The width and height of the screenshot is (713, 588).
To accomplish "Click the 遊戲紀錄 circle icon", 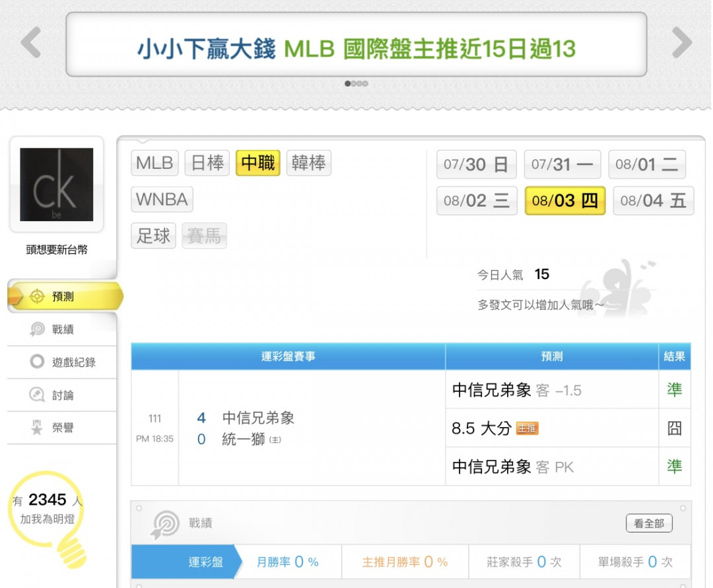I will 37,362.
